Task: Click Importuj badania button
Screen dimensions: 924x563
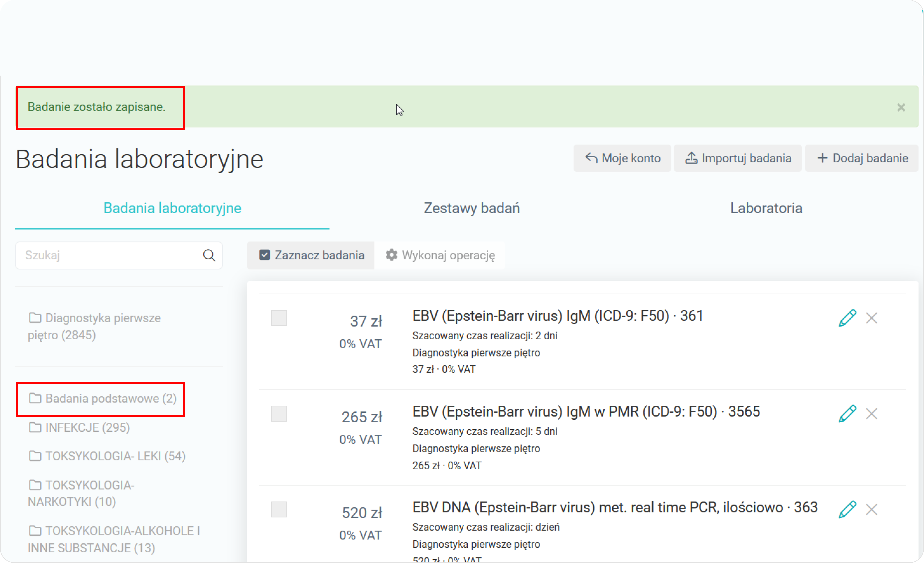Action: [x=738, y=158]
